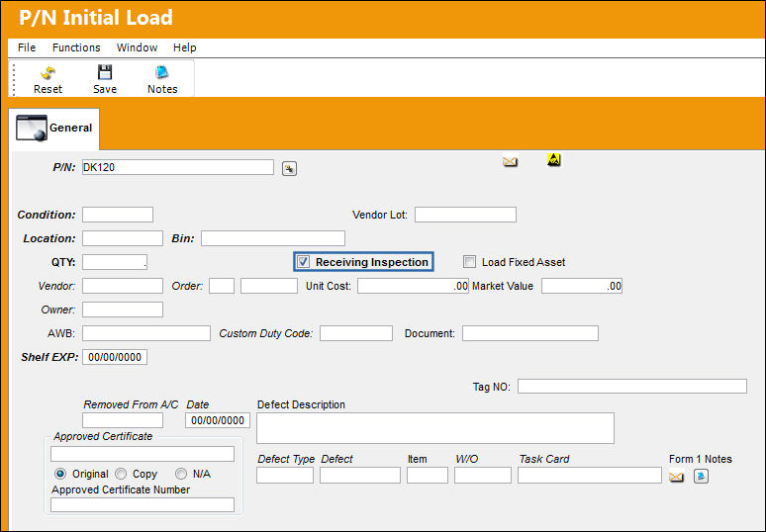This screenshot has height=532, width=766.
Task: Click the second wider Order field
Action: [269, 286]
